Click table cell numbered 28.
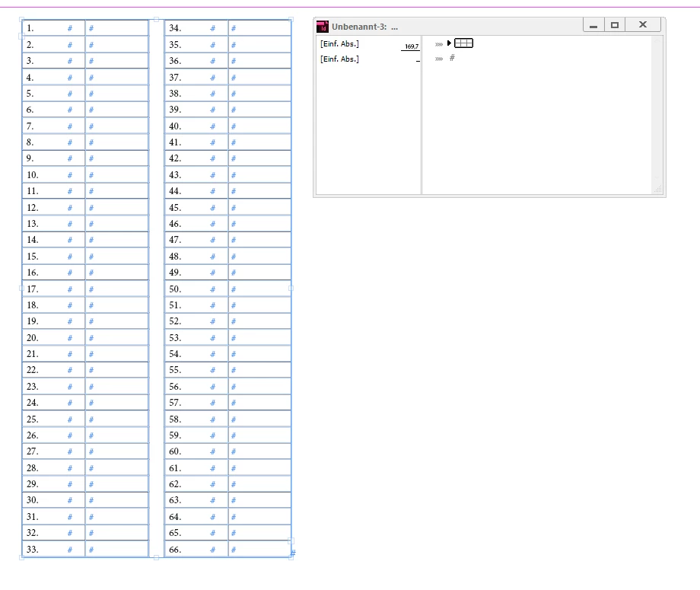 (53, 467)
